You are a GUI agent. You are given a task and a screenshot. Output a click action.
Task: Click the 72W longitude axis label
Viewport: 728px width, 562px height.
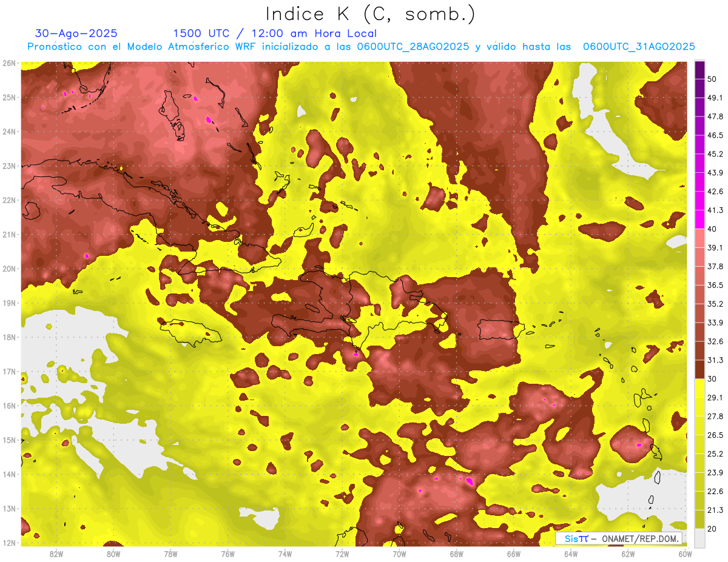[x=342, y=554]
